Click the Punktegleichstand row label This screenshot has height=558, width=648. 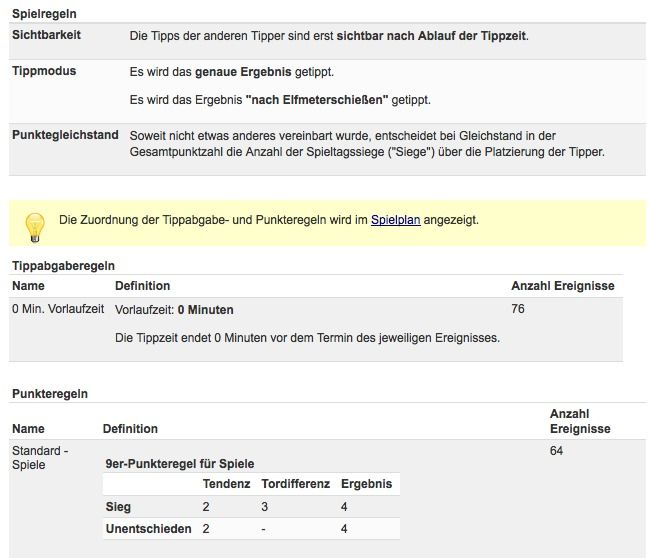pos(65,135)
